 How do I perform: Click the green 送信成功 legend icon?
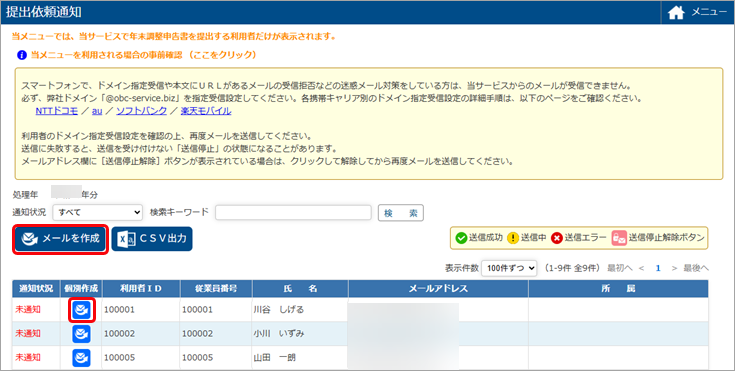coord(461,238)
